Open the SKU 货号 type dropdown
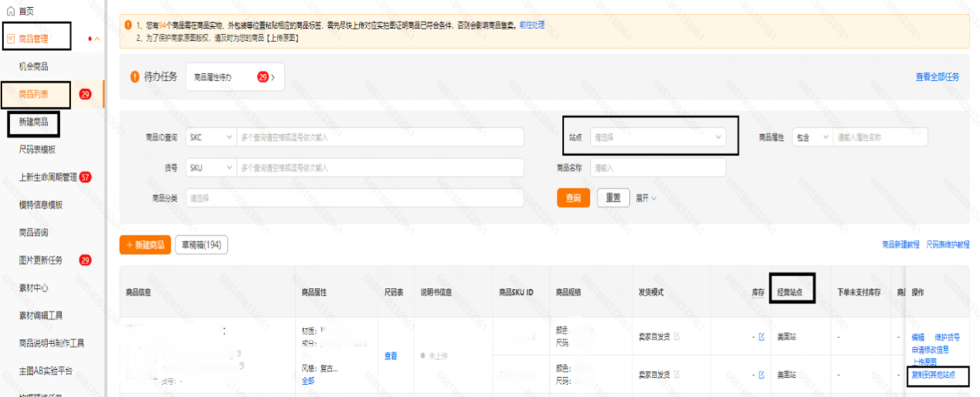The image size is (980, 397). (210, 168)
